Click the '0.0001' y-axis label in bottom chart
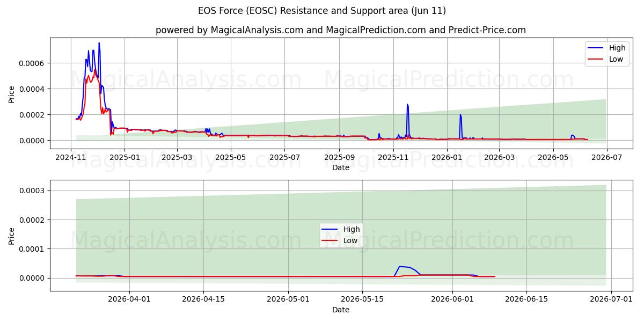This screenshot has height=322, width=644. (x=33, y=249)
